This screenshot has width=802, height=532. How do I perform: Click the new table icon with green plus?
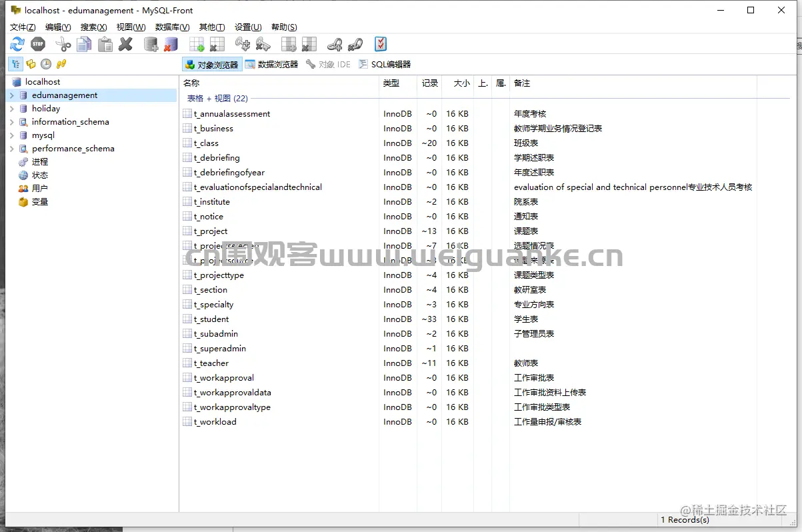click(197, 45)
